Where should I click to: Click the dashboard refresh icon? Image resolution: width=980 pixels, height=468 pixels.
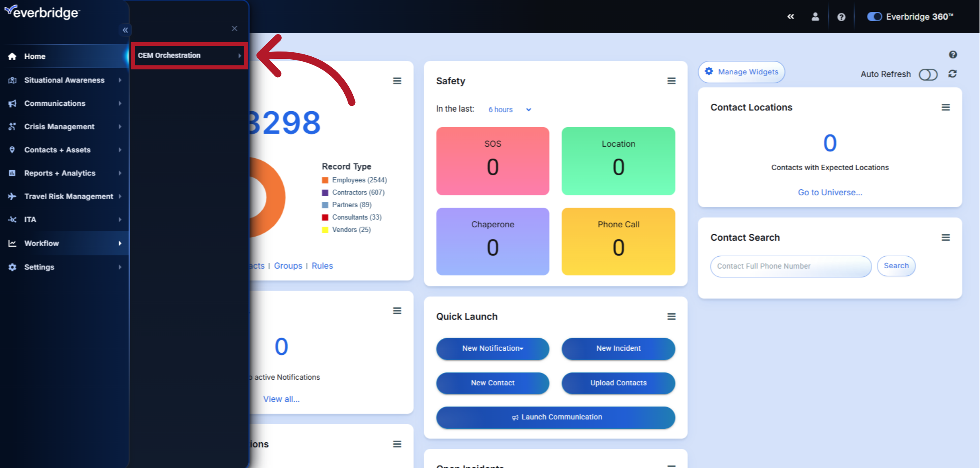(x=952, y=74)
